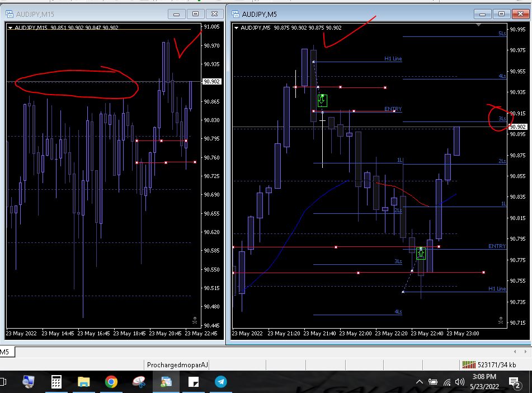
Task: Click the 5Ls level label in M5 chart
Action: click(502, 33)
